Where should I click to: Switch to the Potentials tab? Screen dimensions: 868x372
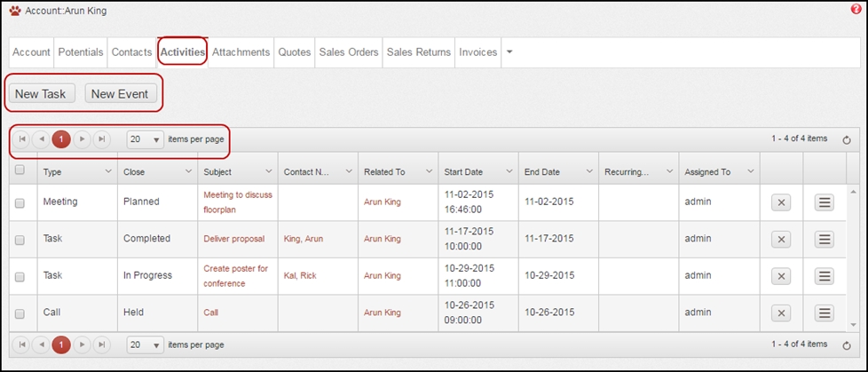(x=81, y=52)
